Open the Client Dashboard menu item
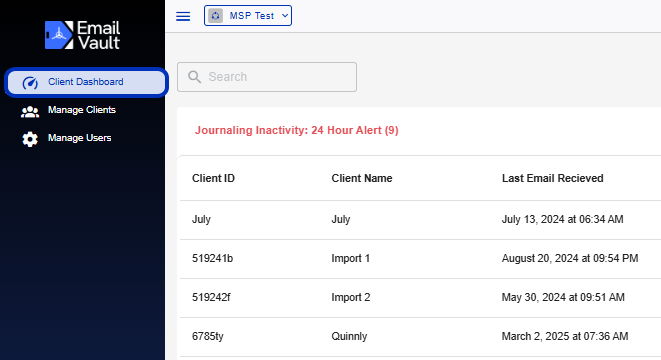661x360 pixels. coord(86,82)
